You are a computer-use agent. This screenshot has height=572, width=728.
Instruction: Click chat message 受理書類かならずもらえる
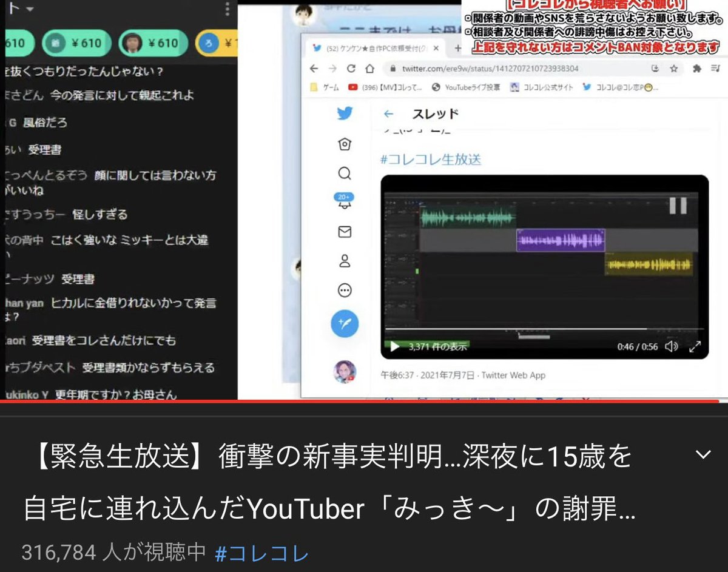coord(149,368)
